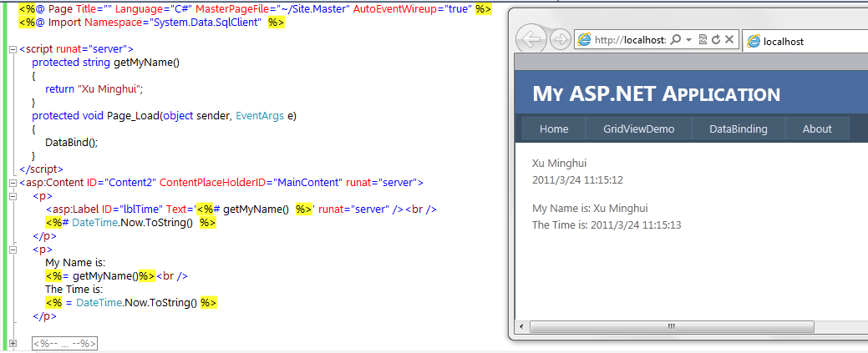This screenshot has width=868, height=353.
Task: Click Page_Load in the method signature
Action: (x=132, y=116)
